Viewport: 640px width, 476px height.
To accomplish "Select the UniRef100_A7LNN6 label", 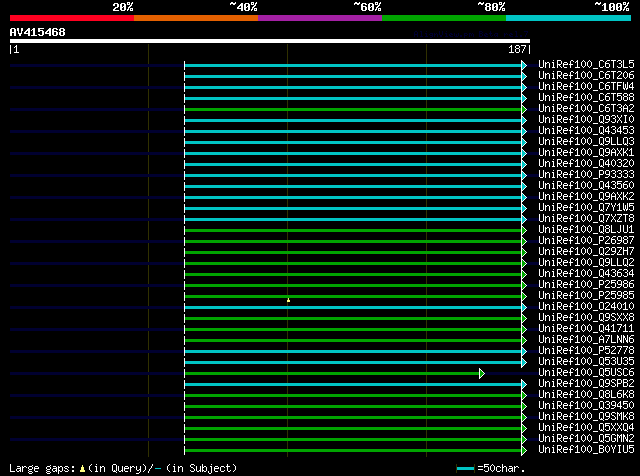I will click(586, 340).
